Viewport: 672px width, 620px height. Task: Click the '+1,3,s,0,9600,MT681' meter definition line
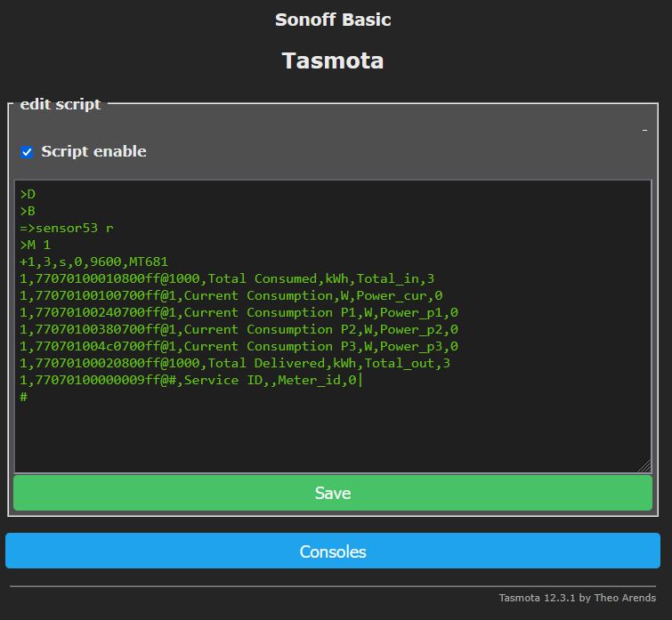93,262
